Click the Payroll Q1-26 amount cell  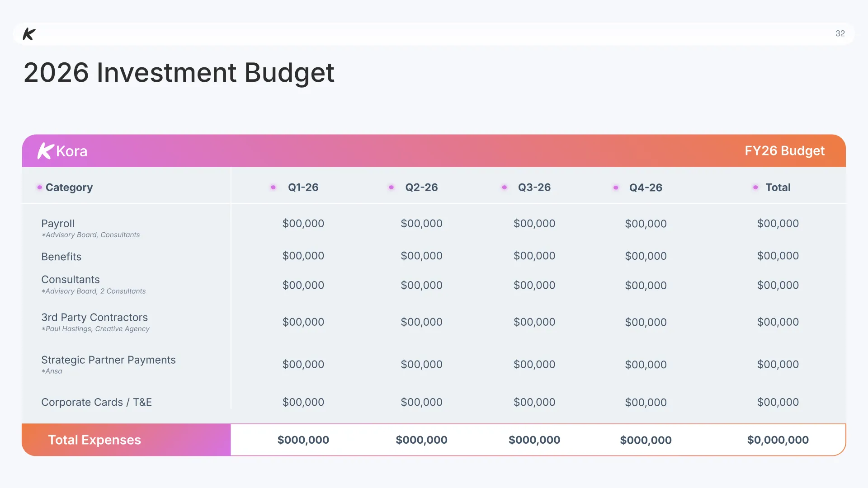click(x=303, y=223)
